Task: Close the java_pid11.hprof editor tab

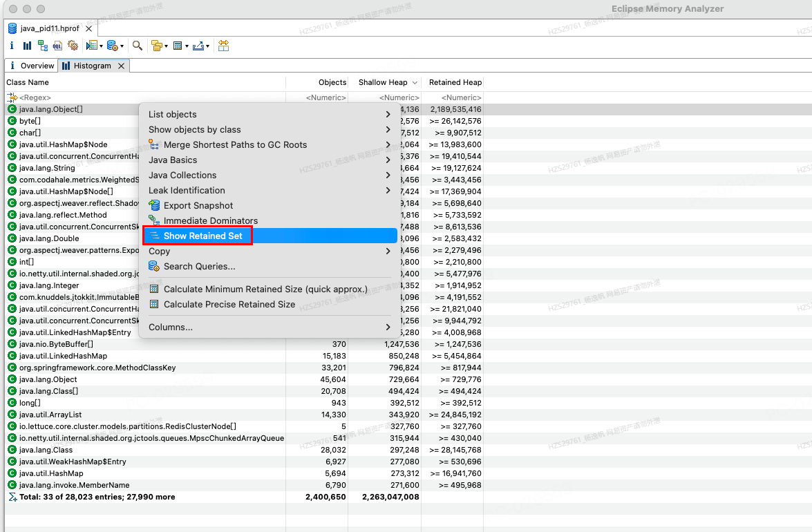Action: 88,28
